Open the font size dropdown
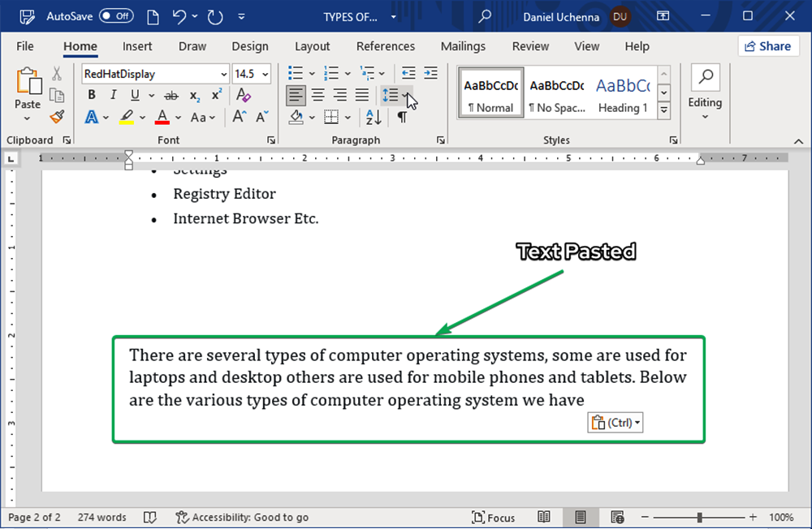The image size is (812, 529). click(x=266, y=74)
